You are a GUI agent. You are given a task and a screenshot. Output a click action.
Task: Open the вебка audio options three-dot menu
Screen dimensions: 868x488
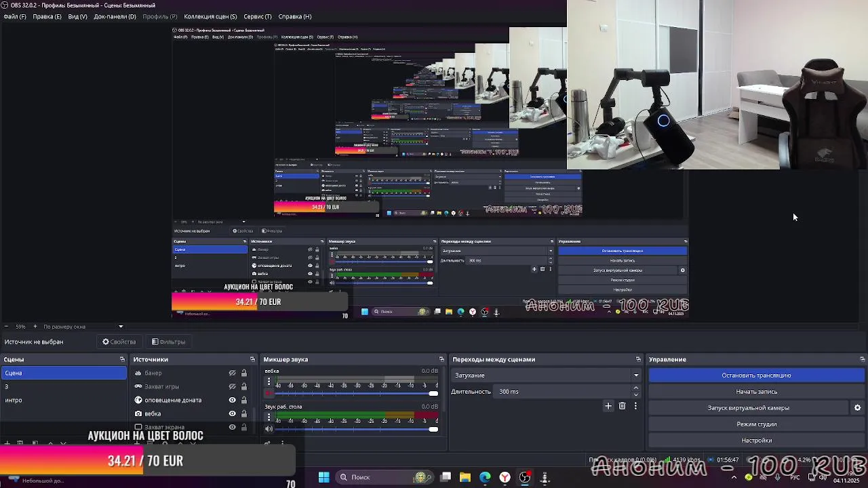[x=269, y=381]
